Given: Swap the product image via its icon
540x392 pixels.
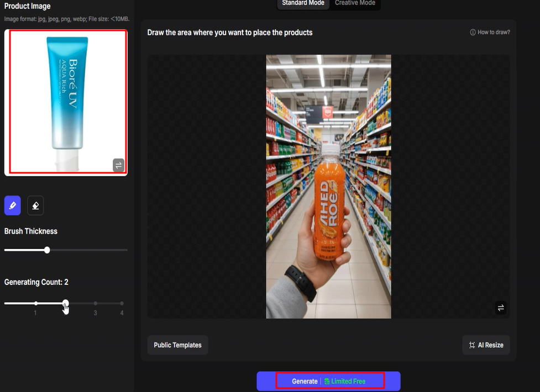Looking at the screenshot, I should pos(118,165).
